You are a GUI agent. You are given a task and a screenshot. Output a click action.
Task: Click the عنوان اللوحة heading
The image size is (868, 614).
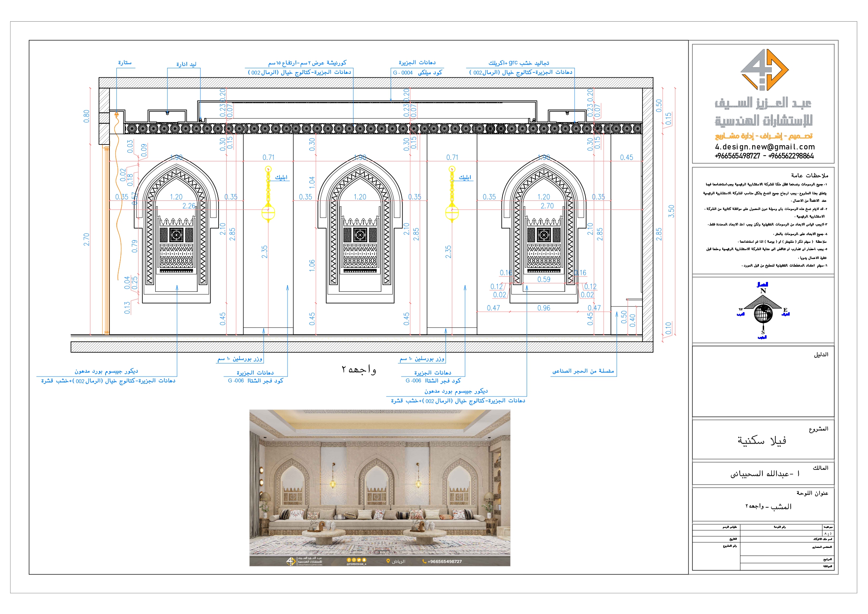[x=812, y=493]
